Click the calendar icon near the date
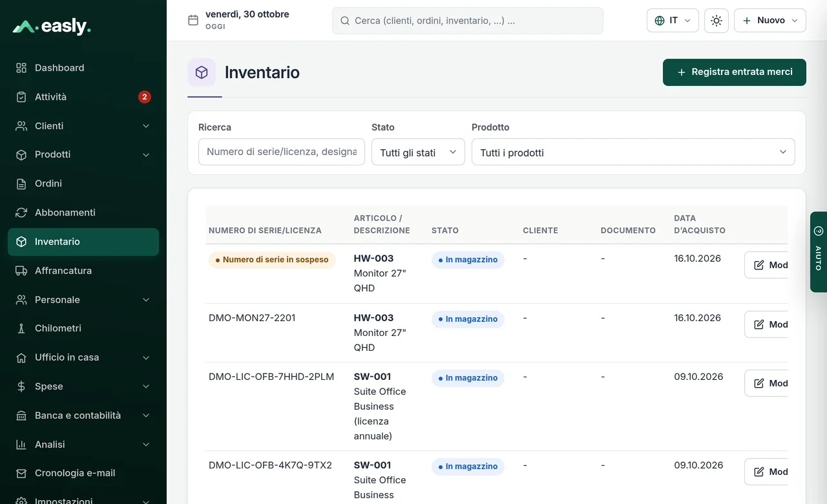The height and width of the screenshot is (504, 827). (x=193, y=20)
